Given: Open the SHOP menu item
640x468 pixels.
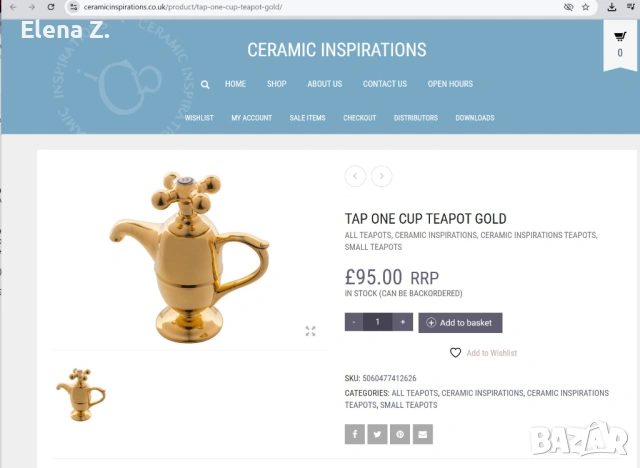Looking at the screenshot, I should (276, 84).
